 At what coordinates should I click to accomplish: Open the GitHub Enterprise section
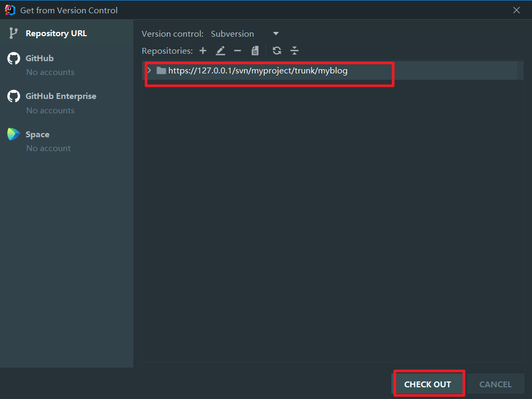(67, 103)
